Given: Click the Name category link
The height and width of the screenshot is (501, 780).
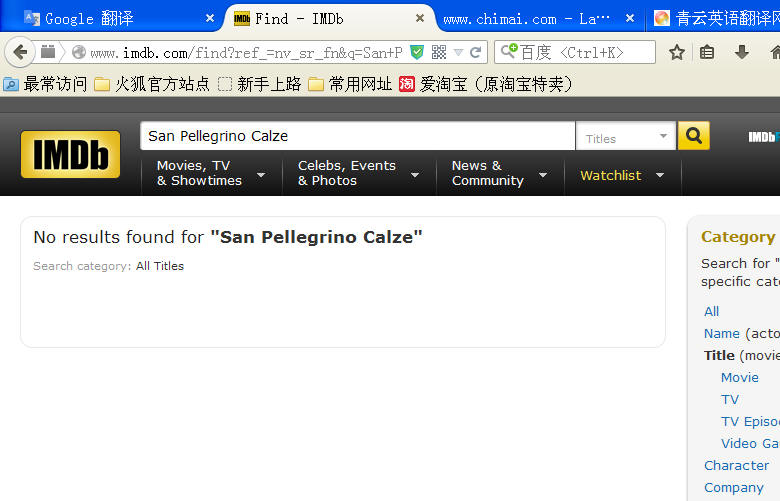Looking at the screenshot, I should (x=721, y=333).
